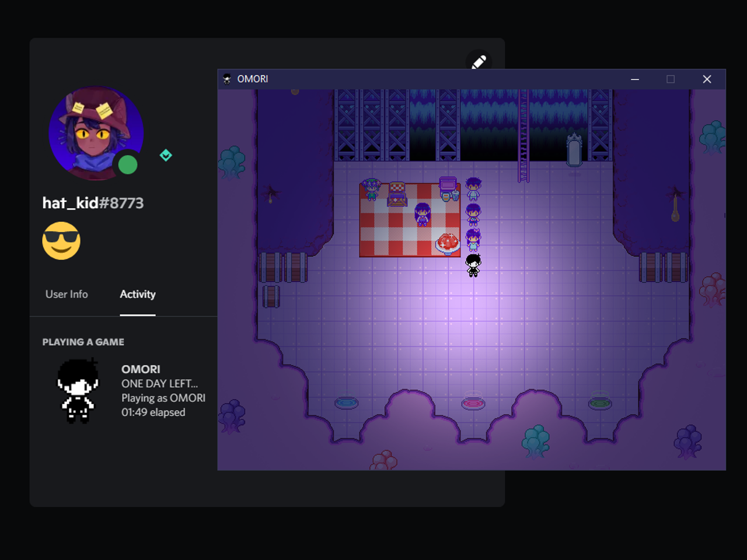The height and width of the screenshot is (560, 747).
Task: Click the teal diamond profile badge
Action: (166, 155)
